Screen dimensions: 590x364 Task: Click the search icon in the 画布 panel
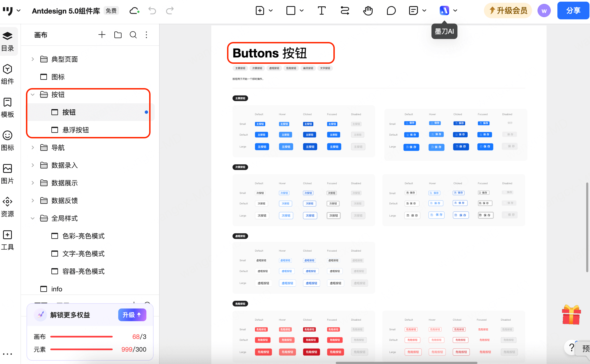pyautogui.click(x=133, y=35)
